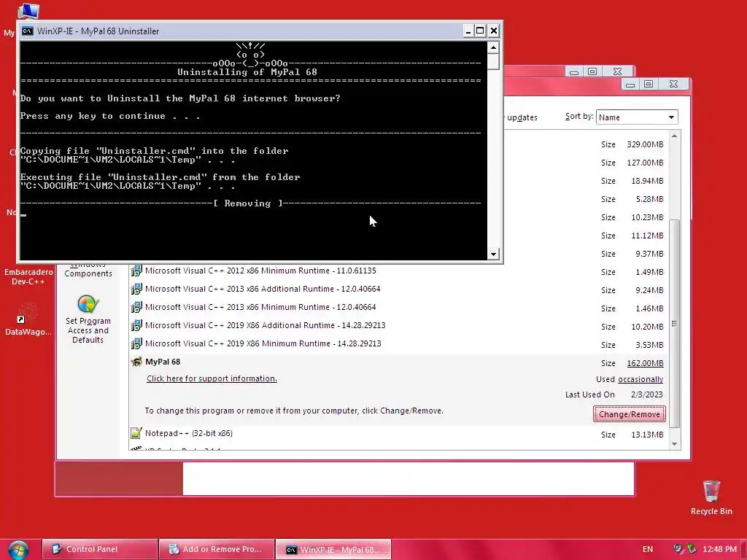Minimize the MyPal 68 Uninstaller console

click(468, 31)
